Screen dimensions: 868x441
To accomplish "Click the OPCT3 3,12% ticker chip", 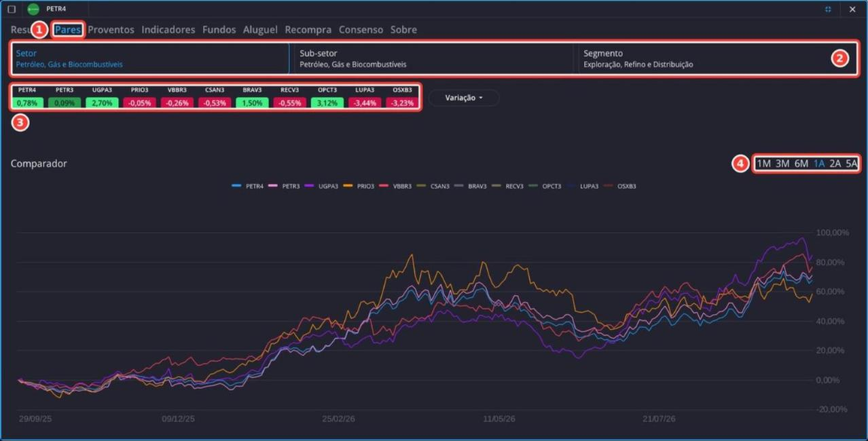I will [x=327, y=96].
